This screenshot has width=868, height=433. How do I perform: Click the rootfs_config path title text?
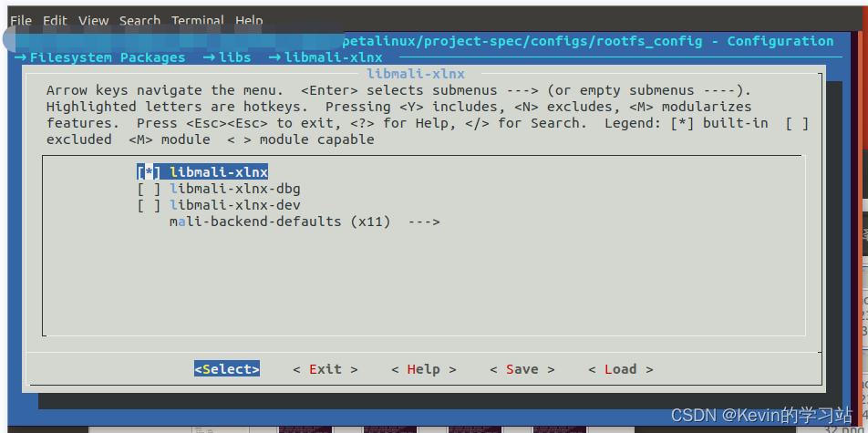[x=588, y=41]
